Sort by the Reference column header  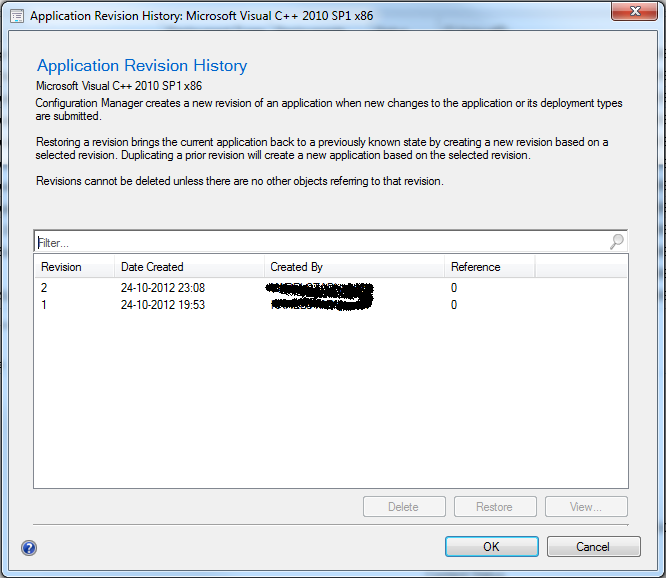[489, 267]
